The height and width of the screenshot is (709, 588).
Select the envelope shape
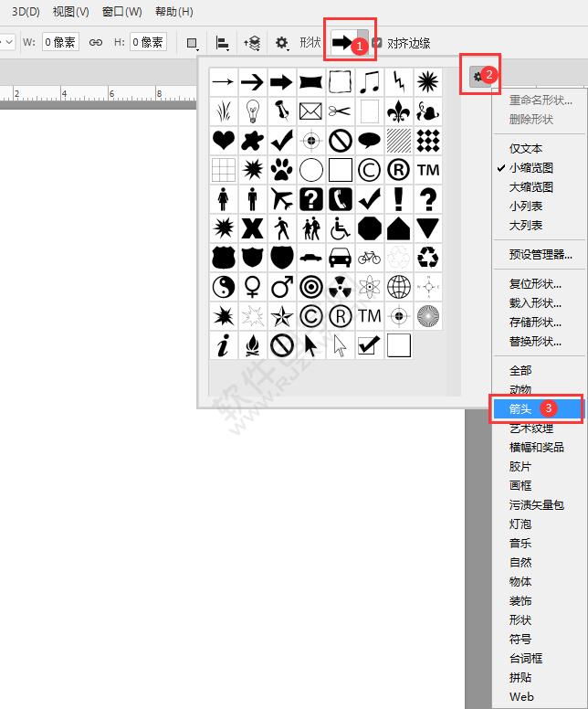click(311, 111)
